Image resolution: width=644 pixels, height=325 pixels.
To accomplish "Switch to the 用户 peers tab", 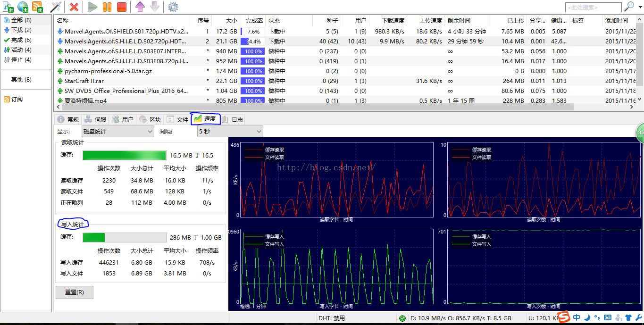I will coord(123,119).
